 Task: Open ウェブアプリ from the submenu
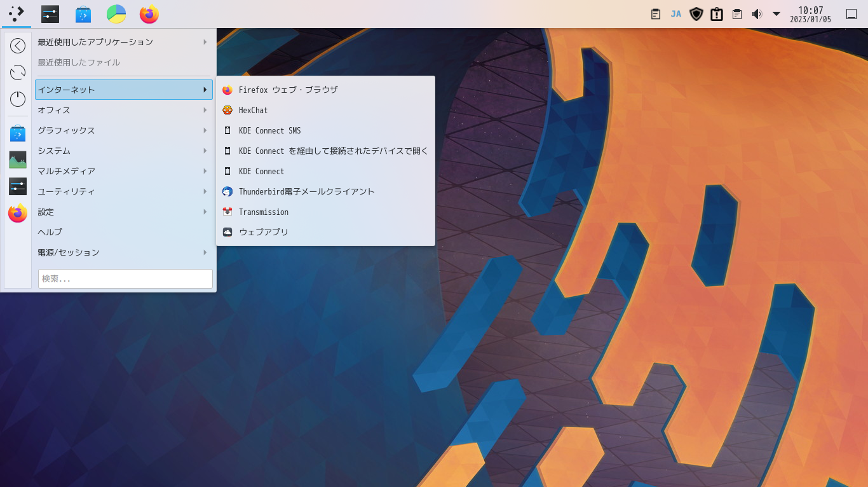325,232
